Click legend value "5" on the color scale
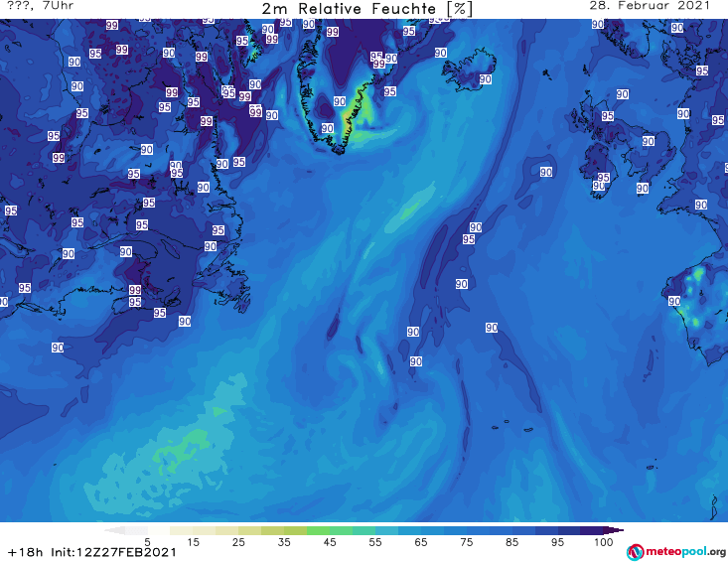The image size is (728, 562). click(147, 542)
